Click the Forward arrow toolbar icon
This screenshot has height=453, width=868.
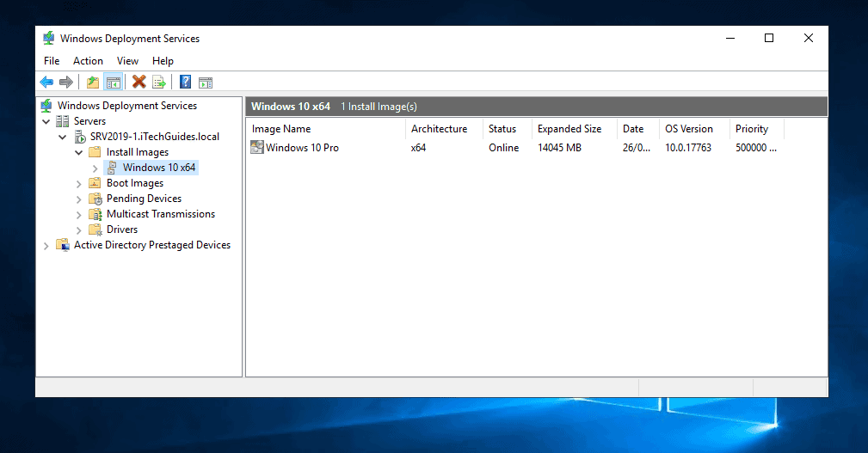pos(66,83)
